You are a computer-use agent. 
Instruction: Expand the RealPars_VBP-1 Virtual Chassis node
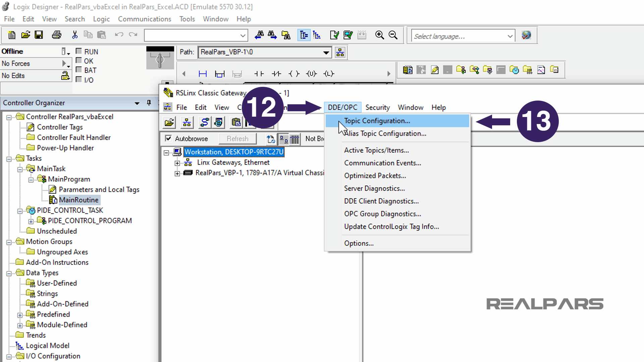click(x=177, y=173)
